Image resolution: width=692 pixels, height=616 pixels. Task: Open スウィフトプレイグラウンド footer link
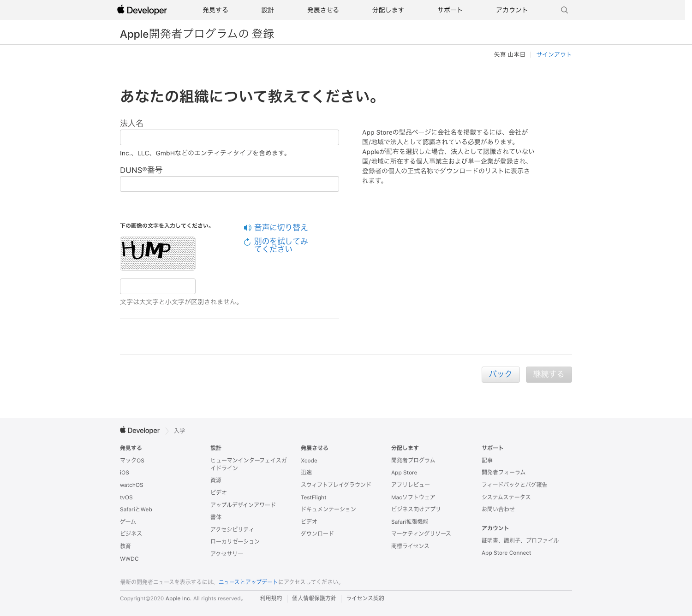pos(336,485)
